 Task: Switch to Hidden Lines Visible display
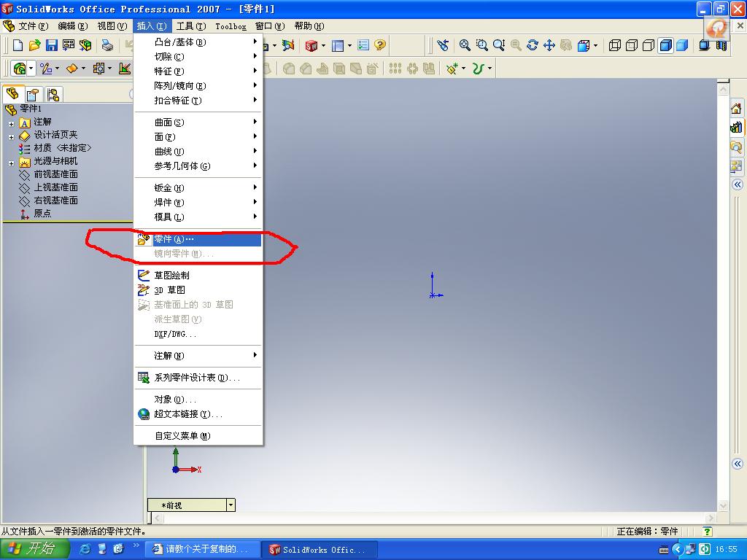(x=632, y=45)
